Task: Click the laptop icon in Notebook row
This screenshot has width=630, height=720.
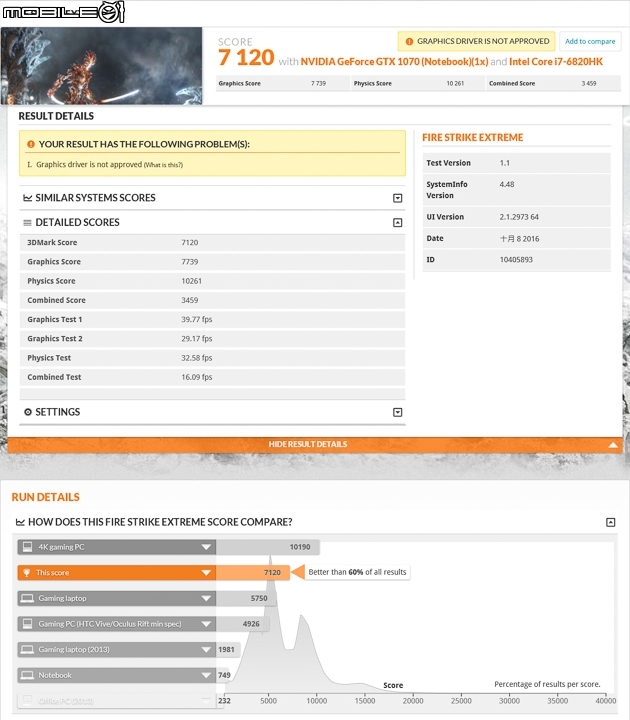Action: 28,675
